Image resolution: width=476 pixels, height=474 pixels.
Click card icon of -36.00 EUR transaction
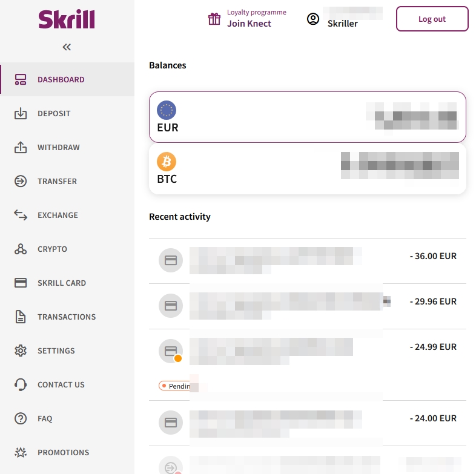pyautogui.click(x=171, y=260)
